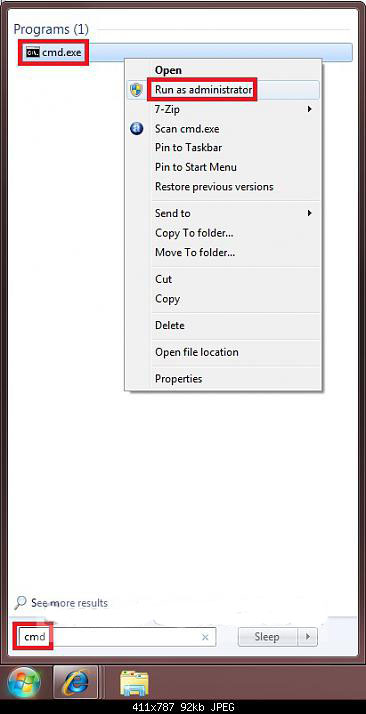
Task: Click the cmd.exe program icon
Action: 32,52
